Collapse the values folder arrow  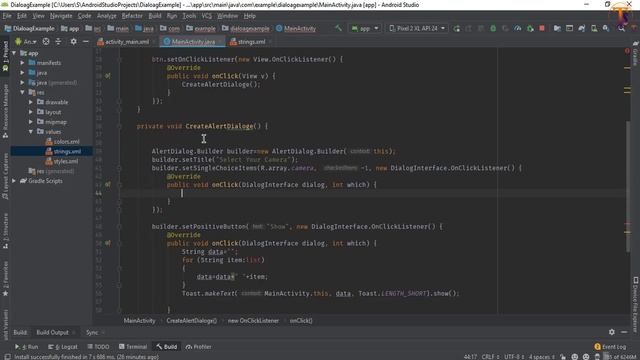pos(31,131)
